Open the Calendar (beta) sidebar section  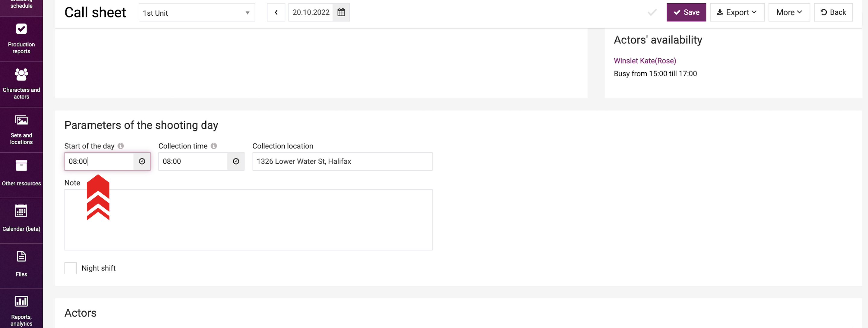pyautogui.click(x=21, y=220)
